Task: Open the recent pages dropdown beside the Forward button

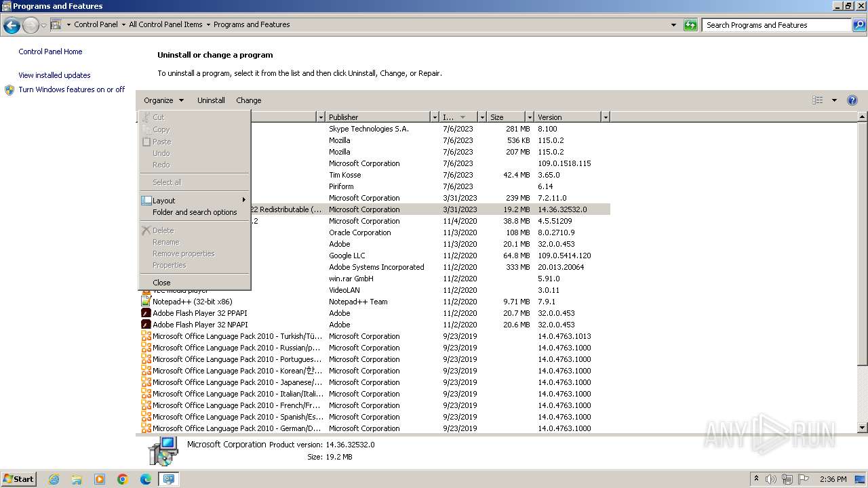Action: [x=43, y=26]
